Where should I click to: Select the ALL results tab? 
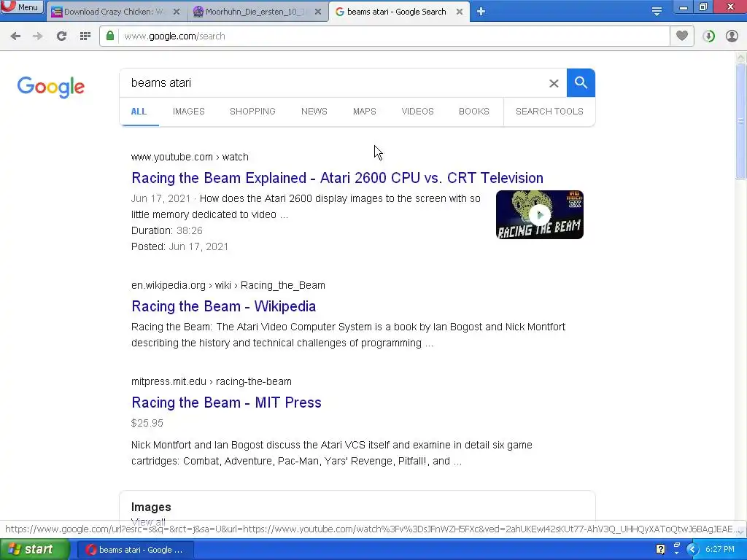pyautogui.click(x=139, y=112)
